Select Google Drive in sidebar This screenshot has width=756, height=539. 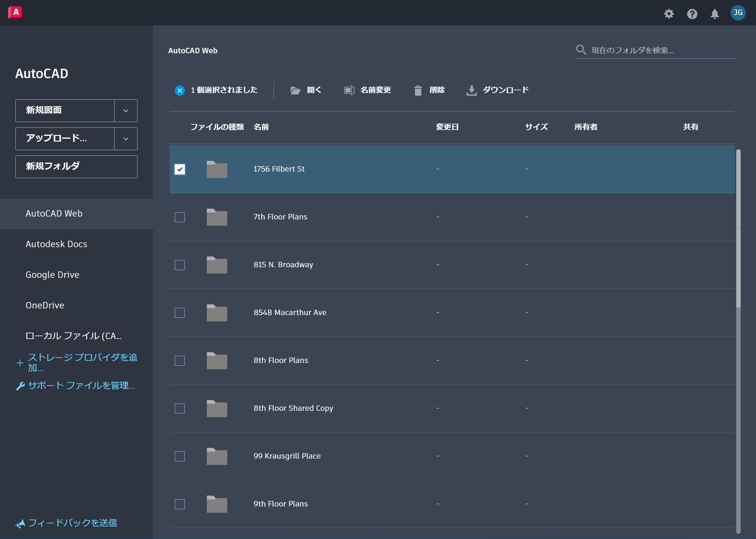[76, 275]
